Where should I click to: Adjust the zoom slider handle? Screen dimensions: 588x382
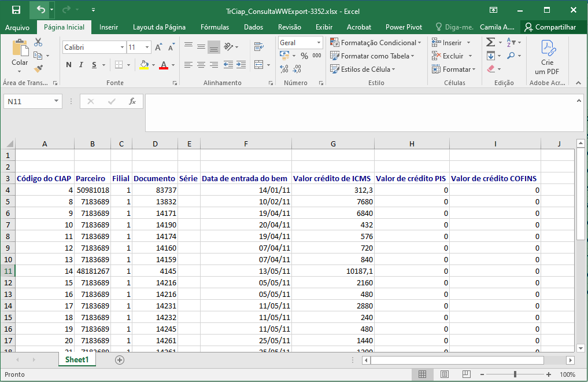pos(515,374)
